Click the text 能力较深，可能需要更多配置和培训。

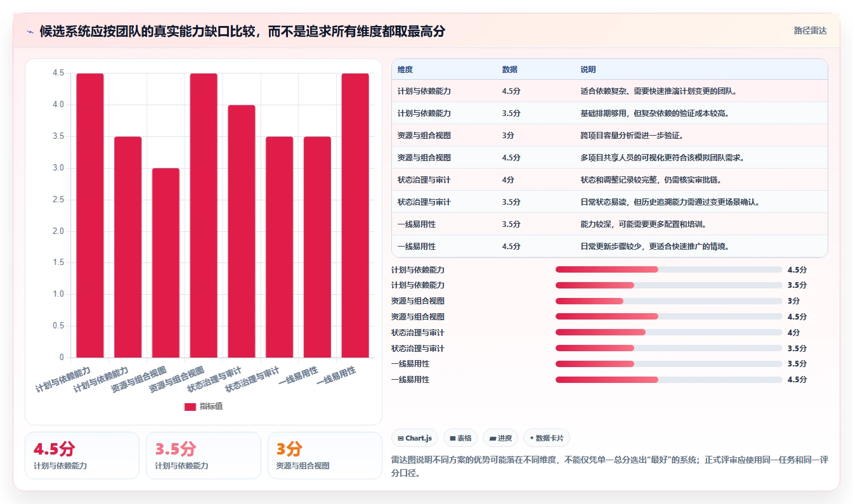[x=643, y=224]
